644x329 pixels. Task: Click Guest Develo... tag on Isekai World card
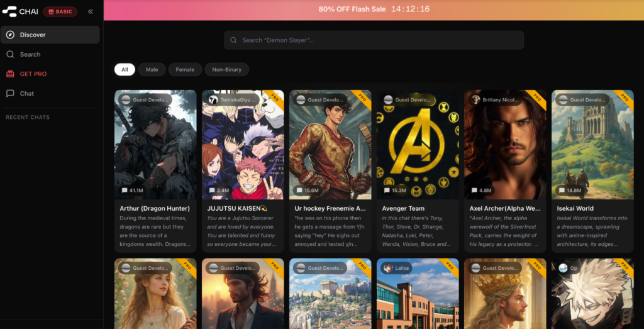click(x=582, y=100)
